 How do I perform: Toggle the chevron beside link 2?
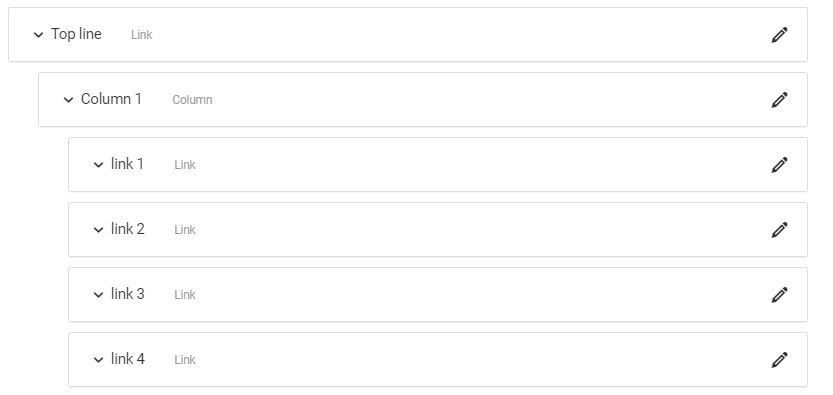point(98,230)
